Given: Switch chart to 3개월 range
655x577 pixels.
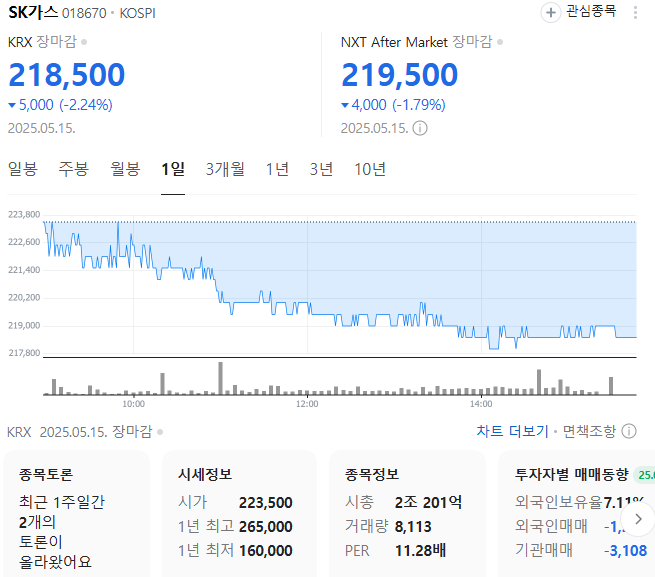Looking at the screenshot, I should coord(225,169).
